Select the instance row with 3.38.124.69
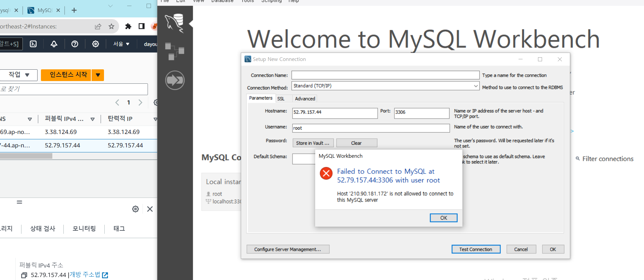The width and height of the screenshot is (644, 280). [x=78, y=132]
